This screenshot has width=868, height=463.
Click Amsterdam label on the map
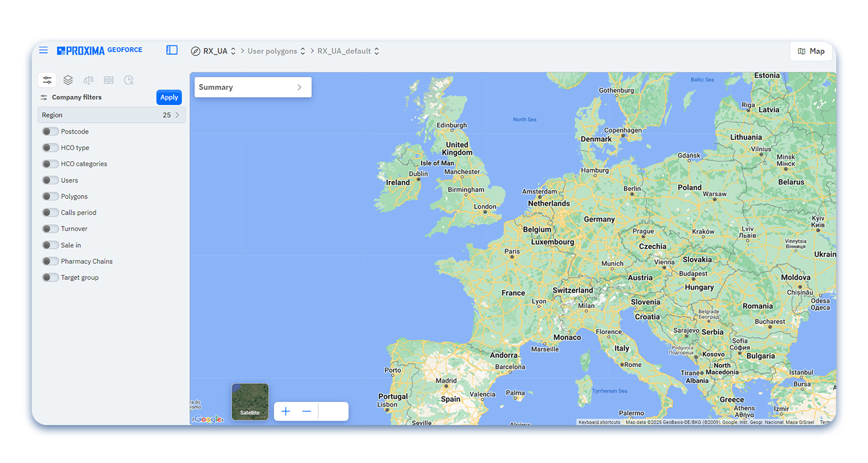pyautogui.click(x=540, y=192)
